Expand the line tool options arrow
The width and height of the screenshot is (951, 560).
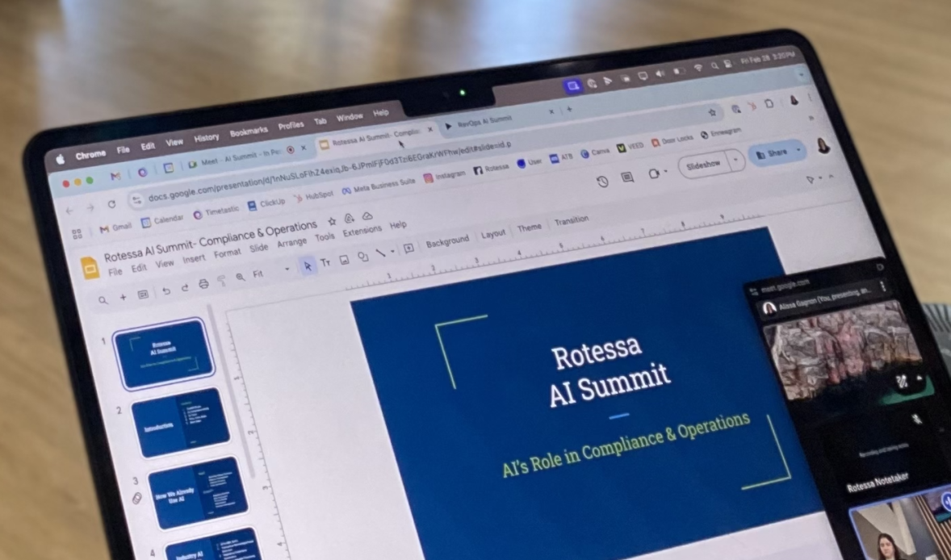pyautogui.click(x=392, y=251)
